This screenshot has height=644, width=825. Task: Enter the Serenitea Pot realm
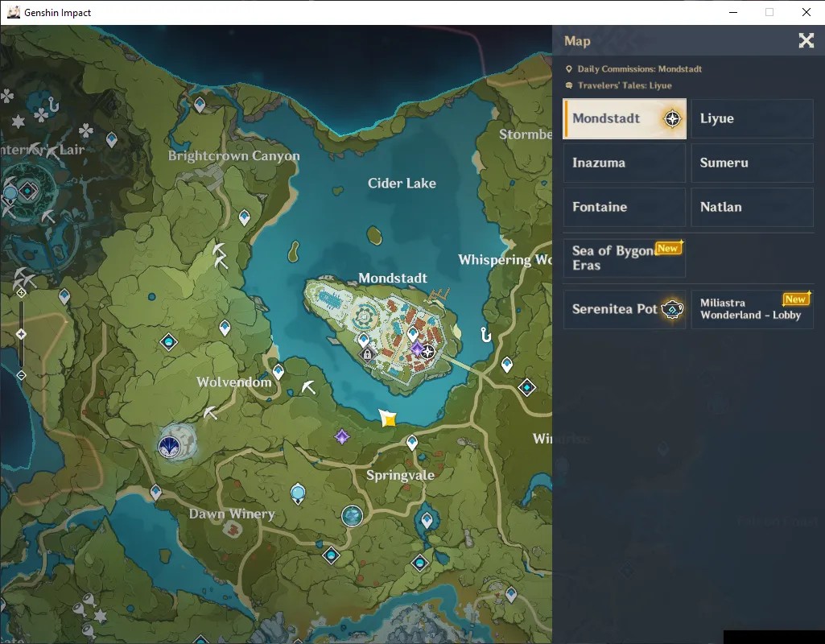[x=625, y=309]
